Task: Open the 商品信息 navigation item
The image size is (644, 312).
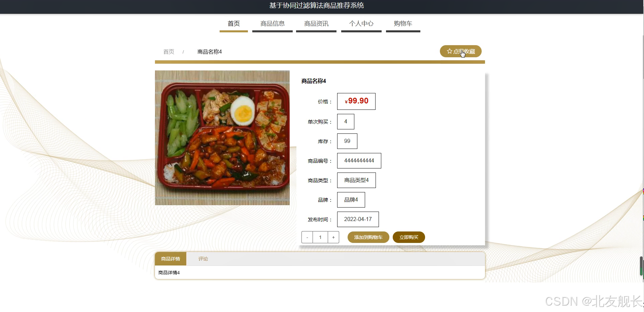Action: [x=272, y=24]
